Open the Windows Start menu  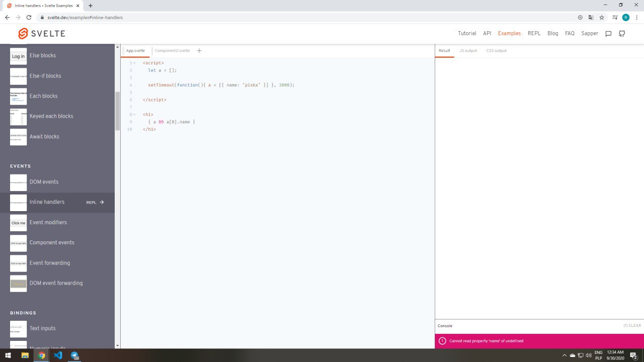8,355
